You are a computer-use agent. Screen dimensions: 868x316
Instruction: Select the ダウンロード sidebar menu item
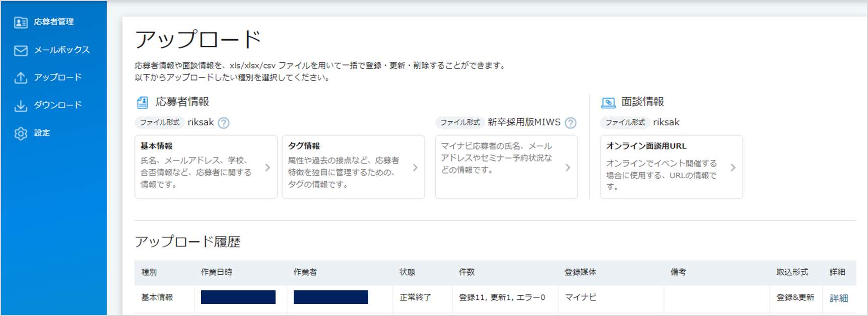click(x=53, y=105)
